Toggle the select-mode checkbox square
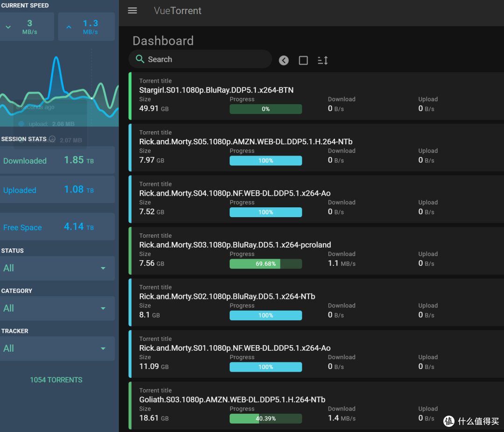 point(303,60)
